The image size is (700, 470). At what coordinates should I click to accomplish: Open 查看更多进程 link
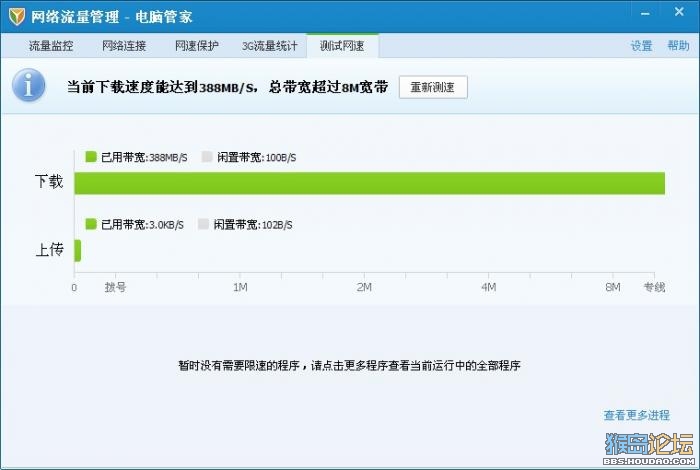coord(637,415)
